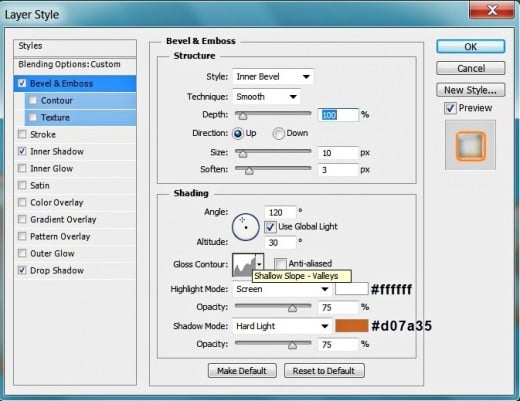Click the OK button
The height and width of the screenshot is (401, 520).
[471, 47]
